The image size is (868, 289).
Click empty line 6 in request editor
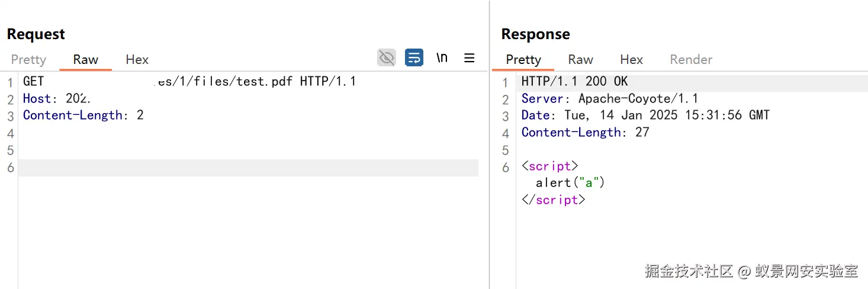click(237, 168)
